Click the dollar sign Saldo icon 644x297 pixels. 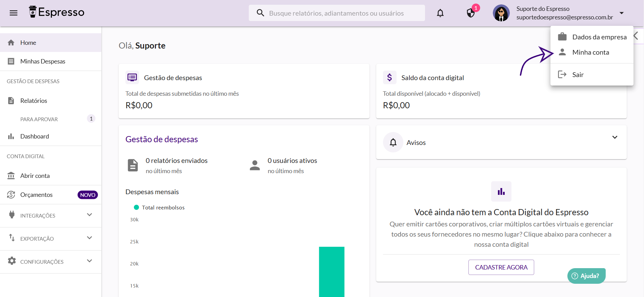(390, 77)
